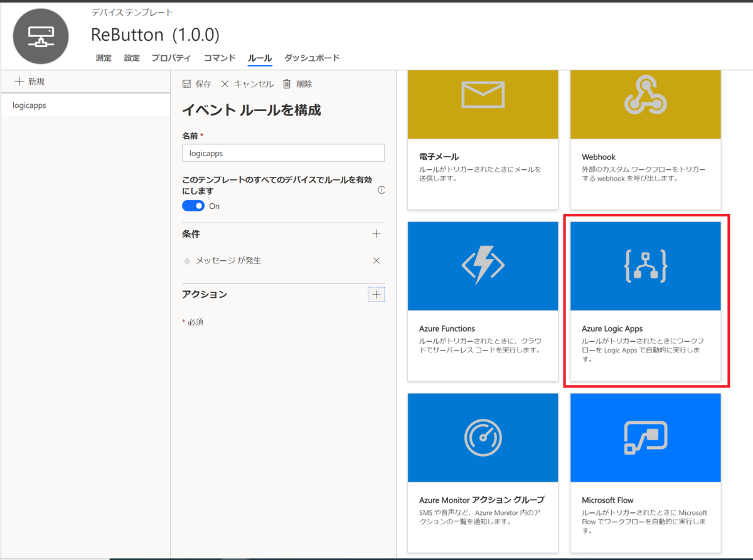This screenshot has width=753, height=560.
Task: Switch to the プロパティ tab
Action: click(171, 58)
